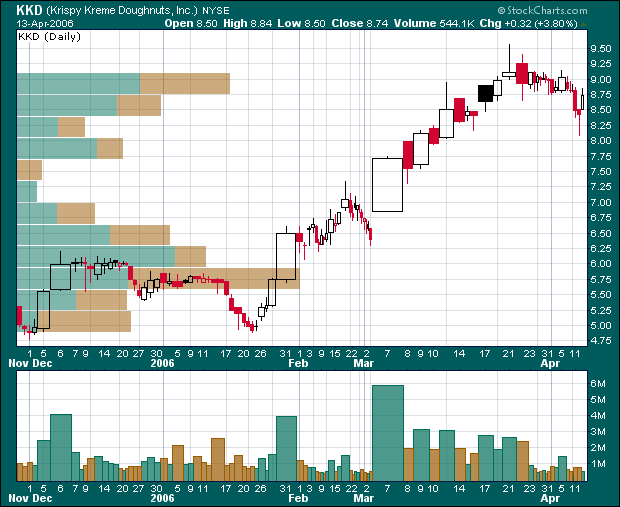This screenshot has height=507, width=620.
Task: Click the tallest green volume bar near 6M
Action: coord(388,433)
